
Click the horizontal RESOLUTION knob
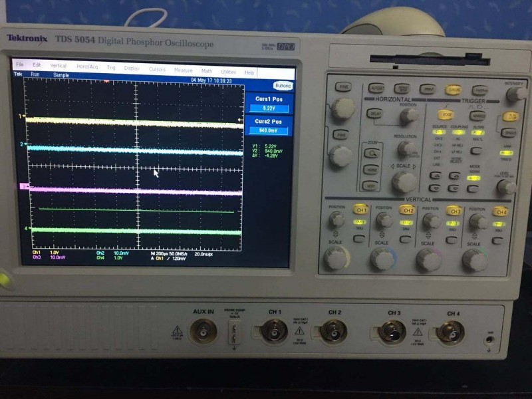coord(407,148)
